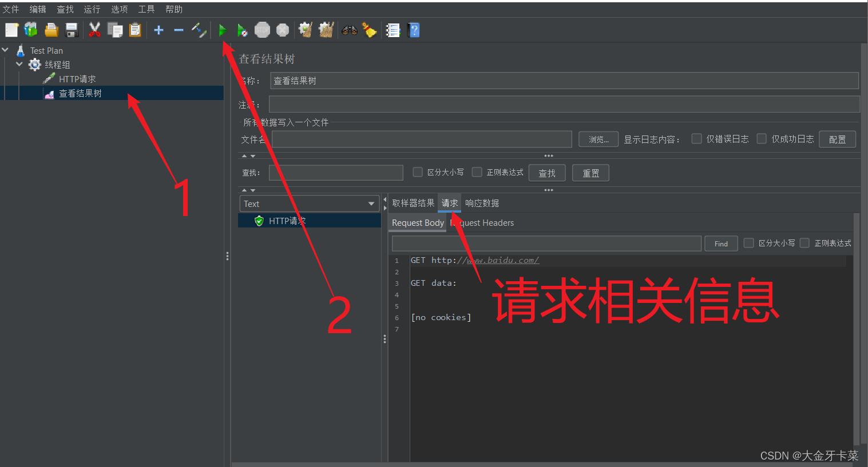Enable the 仅错误日志 checkbox
Screen dimensions: 868x467
click(x=696, y=138)
